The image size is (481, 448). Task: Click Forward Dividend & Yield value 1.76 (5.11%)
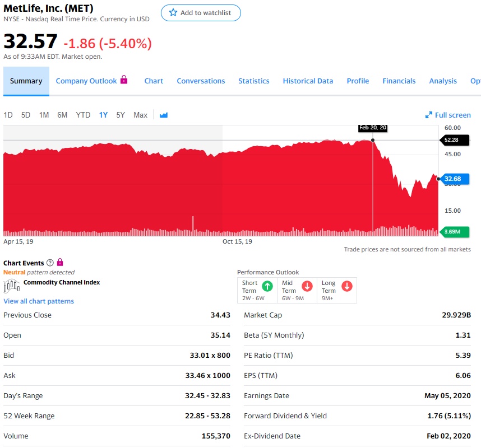click(x=449, y=416)
